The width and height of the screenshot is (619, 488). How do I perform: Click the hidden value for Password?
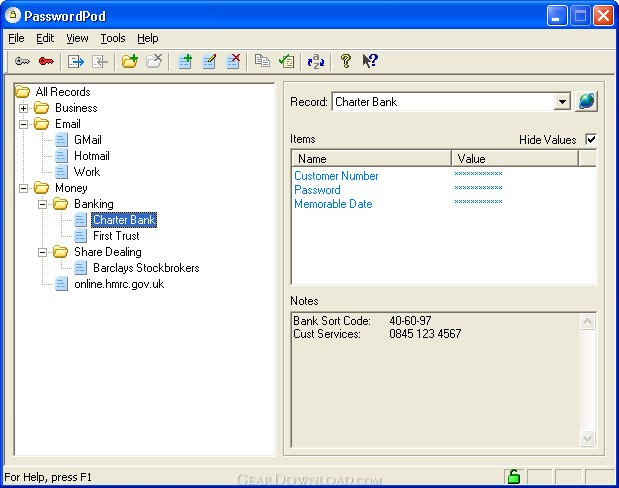pyautogui.click(x=478, y=188)
